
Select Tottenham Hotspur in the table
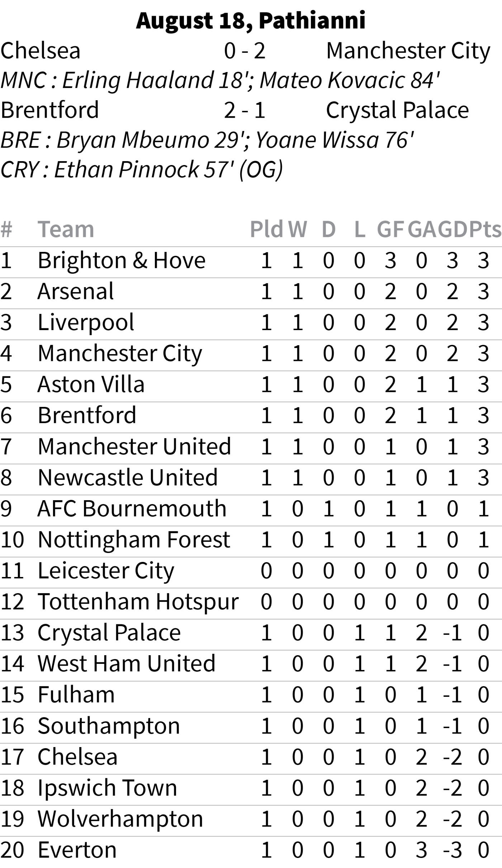tap(138, 602)
